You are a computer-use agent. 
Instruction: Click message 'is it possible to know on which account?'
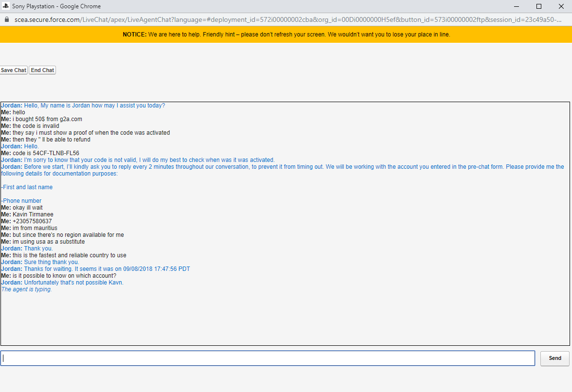tap(59, 276)
